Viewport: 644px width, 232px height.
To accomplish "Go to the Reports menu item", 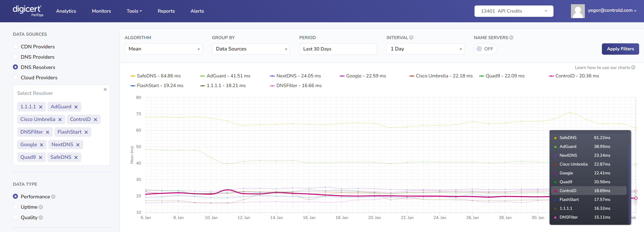I will tap(166, 11).
